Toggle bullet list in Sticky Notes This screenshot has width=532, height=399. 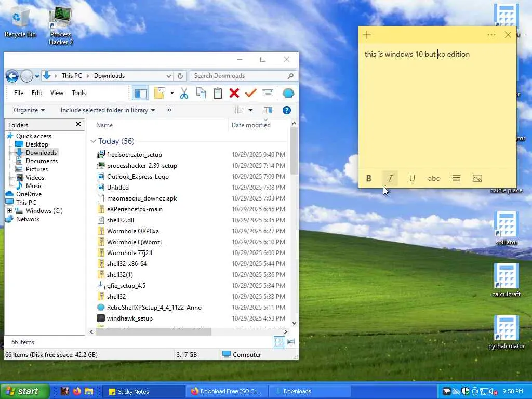(455, 179)
